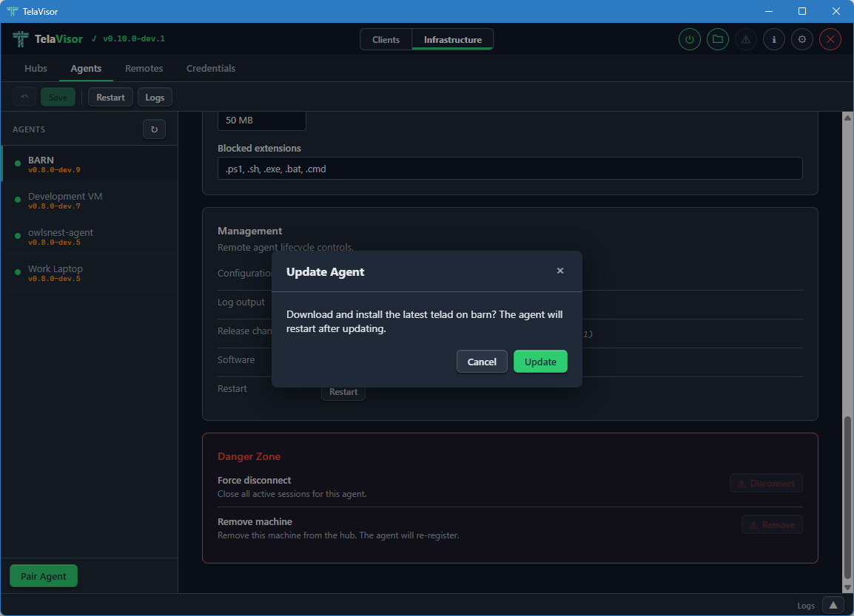Refresh the agents list
The width and height of the screenshot is (854, 616).
(x=154, y=129)
